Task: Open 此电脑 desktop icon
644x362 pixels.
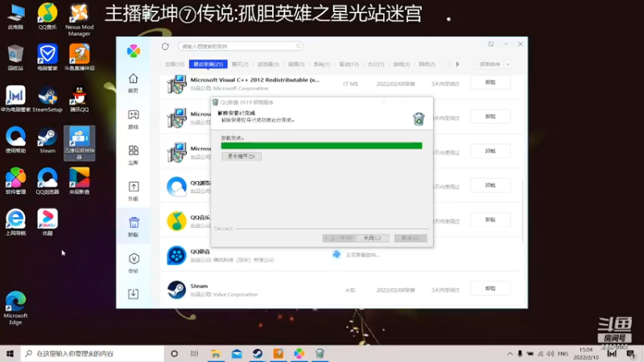Action: pos(15,17)
